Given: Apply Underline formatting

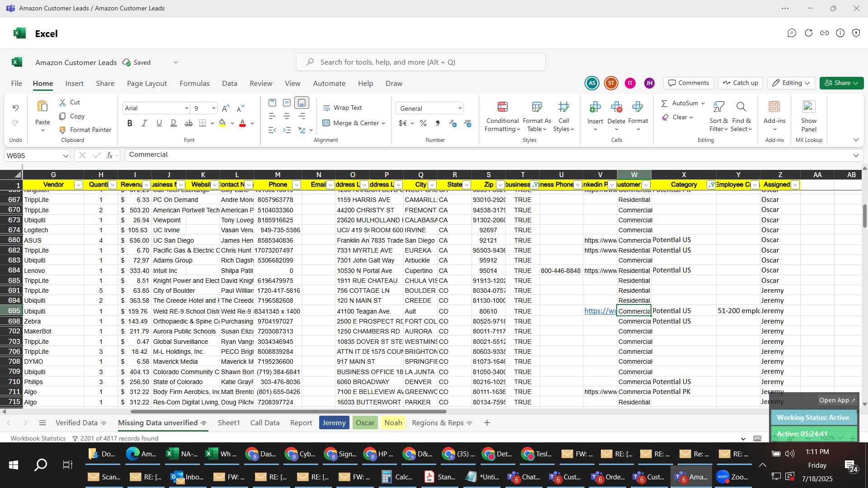Looking at the screenshot, I should (x=159, y=123).
